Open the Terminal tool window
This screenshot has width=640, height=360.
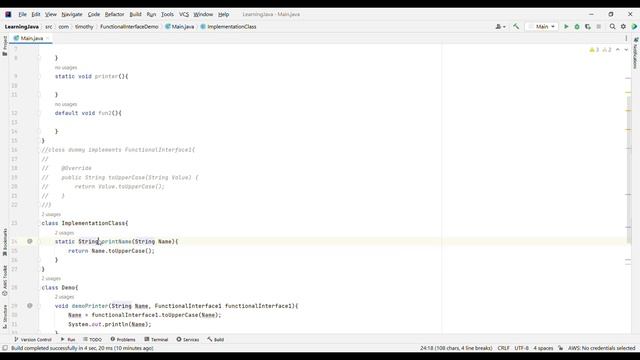(x=156, y=339)
